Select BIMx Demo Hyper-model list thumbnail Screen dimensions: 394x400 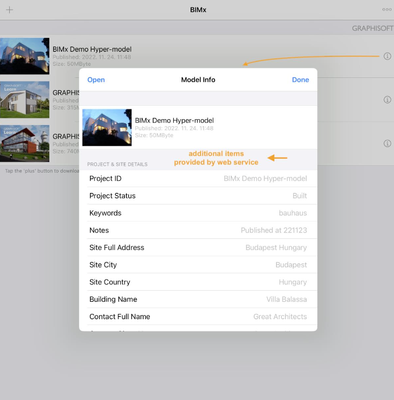coord(24,56)
